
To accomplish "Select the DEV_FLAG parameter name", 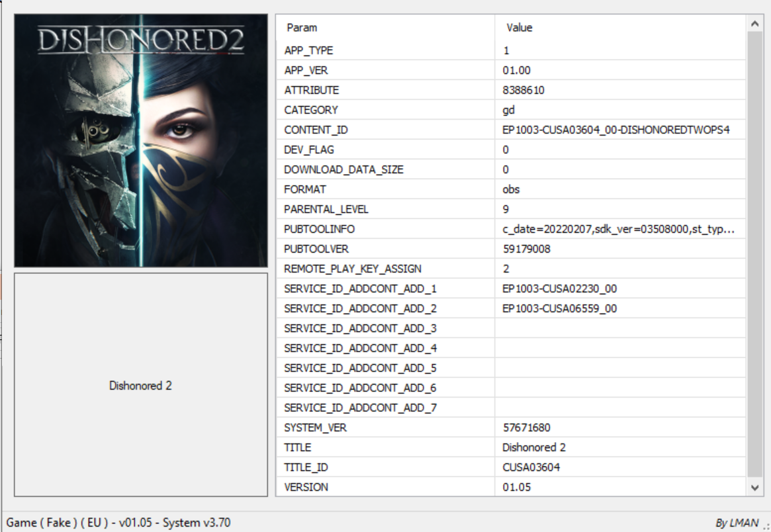I will [x=309, y=150].
